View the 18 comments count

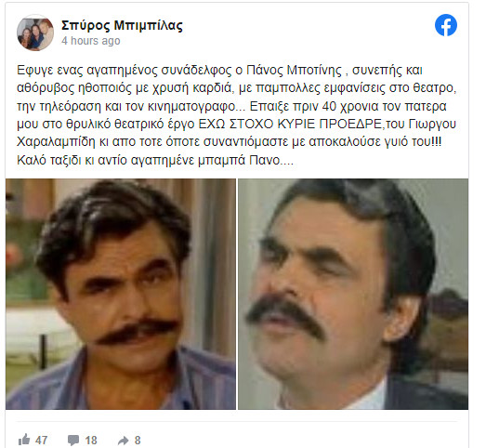pos(91,441)
